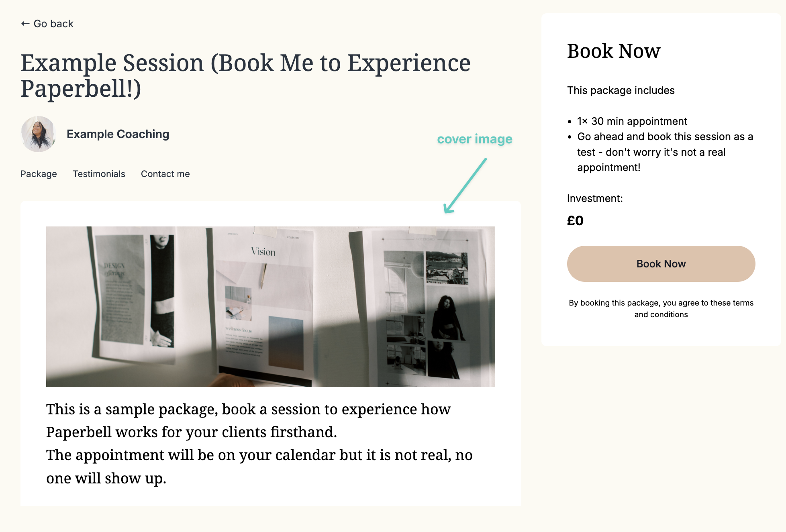Select the 1× 30 min appointment bullet
The image size is (786, 532).
(632, 121)
